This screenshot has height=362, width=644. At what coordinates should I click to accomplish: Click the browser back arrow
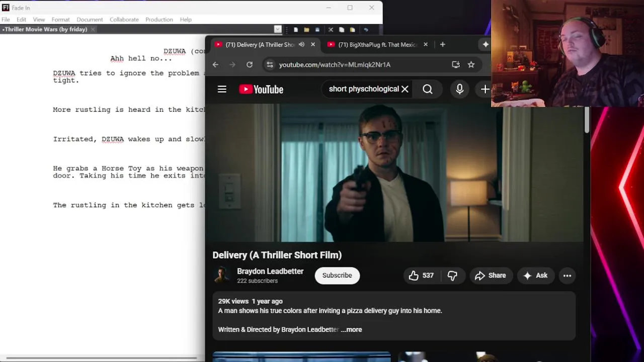coord(215,64)
